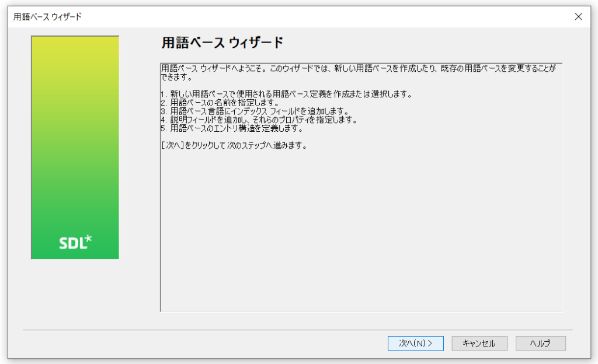Viewport: 598px width, 364px height.
Task: Cancel the wizard with キャンセル
Action: [x=479, y=344]
